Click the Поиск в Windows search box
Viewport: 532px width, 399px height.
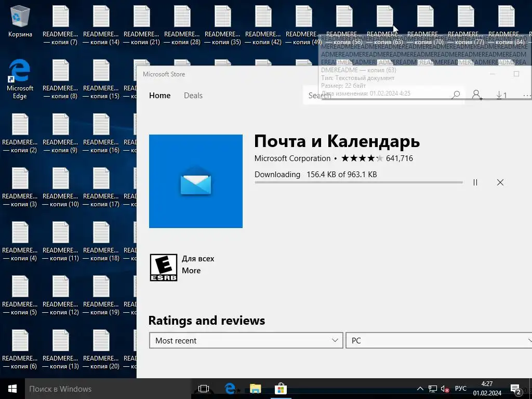[108, 389]
